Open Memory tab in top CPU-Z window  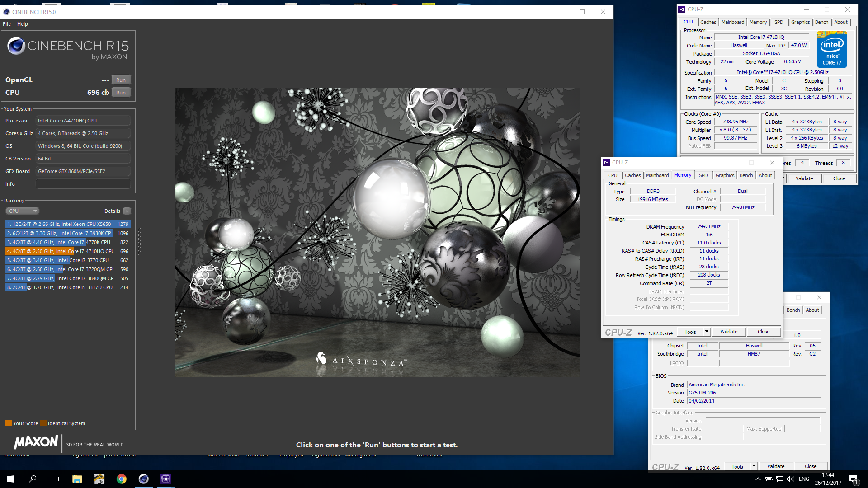click(758, 22)
